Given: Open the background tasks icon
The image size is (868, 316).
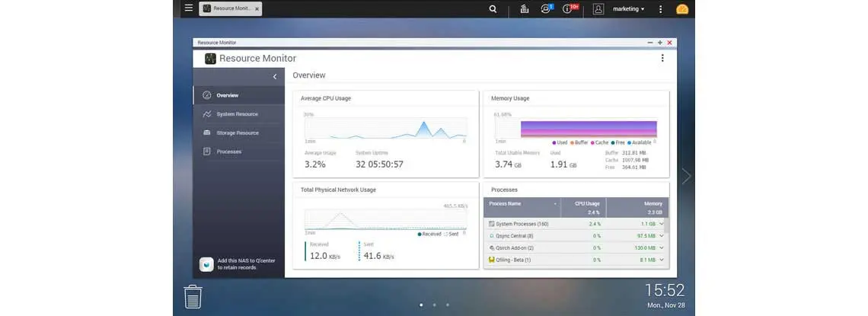Looking at the screenshot, I should point(525,9).
